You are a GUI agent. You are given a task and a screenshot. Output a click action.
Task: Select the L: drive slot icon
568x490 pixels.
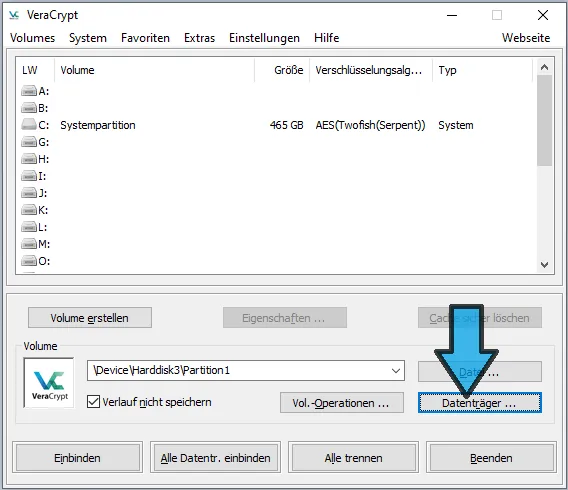pos(29,227)
